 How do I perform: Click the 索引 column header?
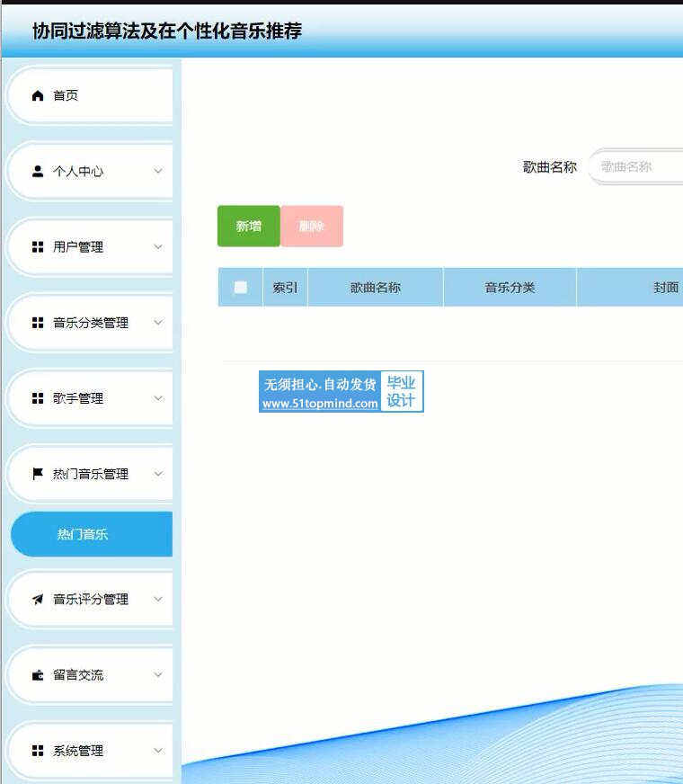click(285, 287)
